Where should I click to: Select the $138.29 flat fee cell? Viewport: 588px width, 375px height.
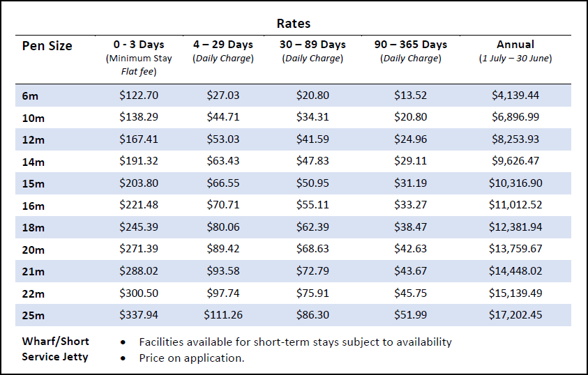pyautogui.click(x=139, y=117)
